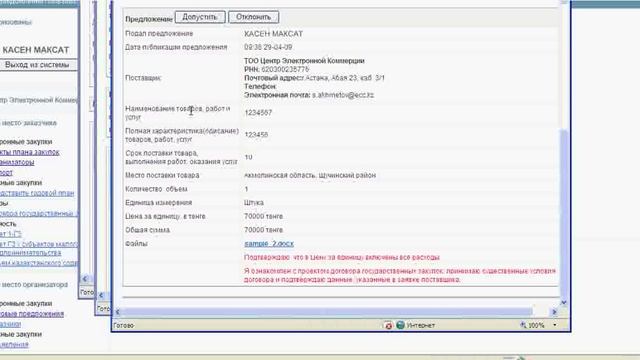Click the full description value '123456'
640x360 pixels.
(256, 135)
